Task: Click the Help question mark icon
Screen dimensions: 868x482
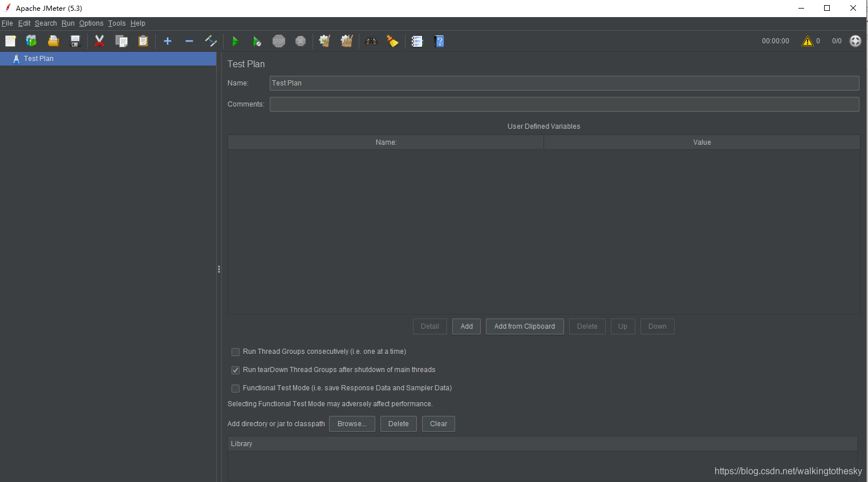Action: pyautogui.click(x=439, y=41)
